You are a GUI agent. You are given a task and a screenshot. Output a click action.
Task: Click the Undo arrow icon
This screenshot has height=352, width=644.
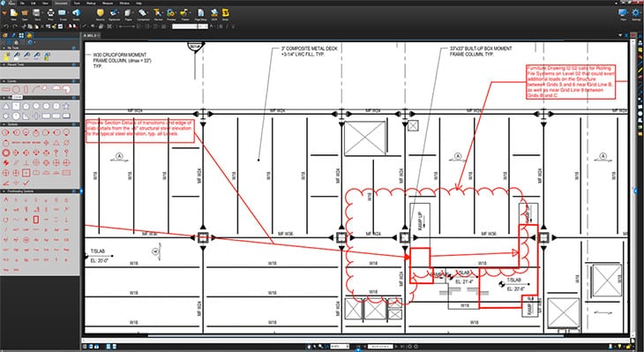[x=5, y=26]
